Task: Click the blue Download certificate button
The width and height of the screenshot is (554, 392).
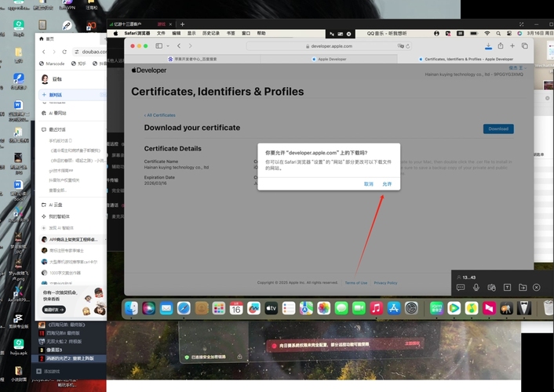Action: 498,129
